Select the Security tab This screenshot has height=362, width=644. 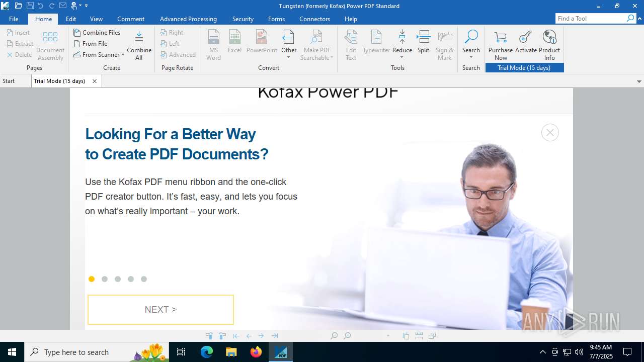click(x=243, y=19)
